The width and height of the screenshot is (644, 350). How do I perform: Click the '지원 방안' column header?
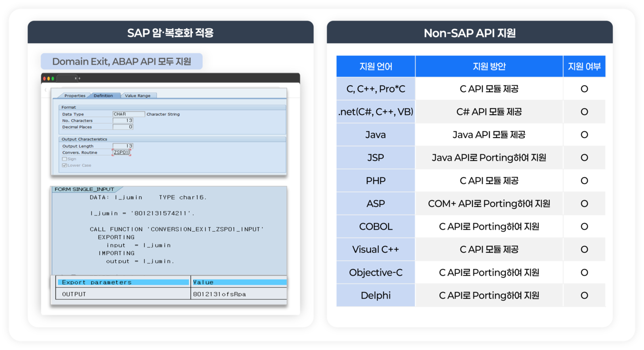(x=489, y=66)
